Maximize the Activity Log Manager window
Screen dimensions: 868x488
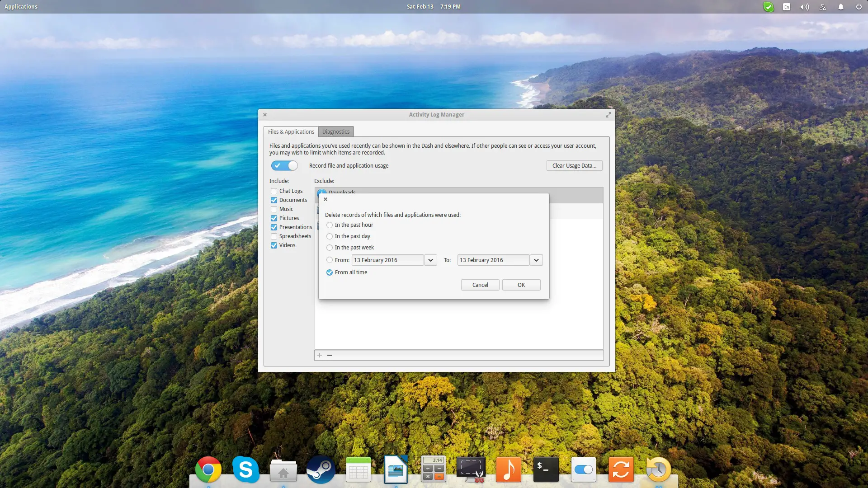point(609,115)
